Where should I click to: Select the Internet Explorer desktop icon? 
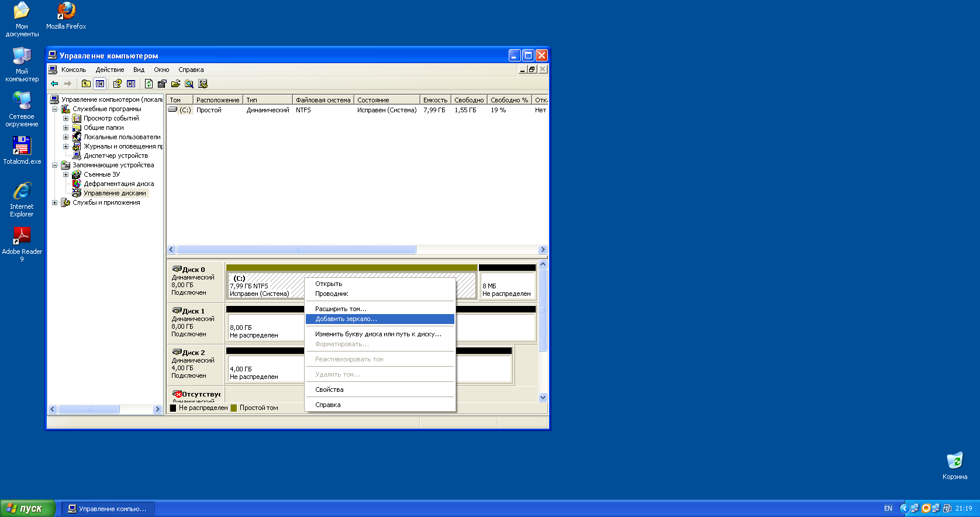click(x=22, y=199)
